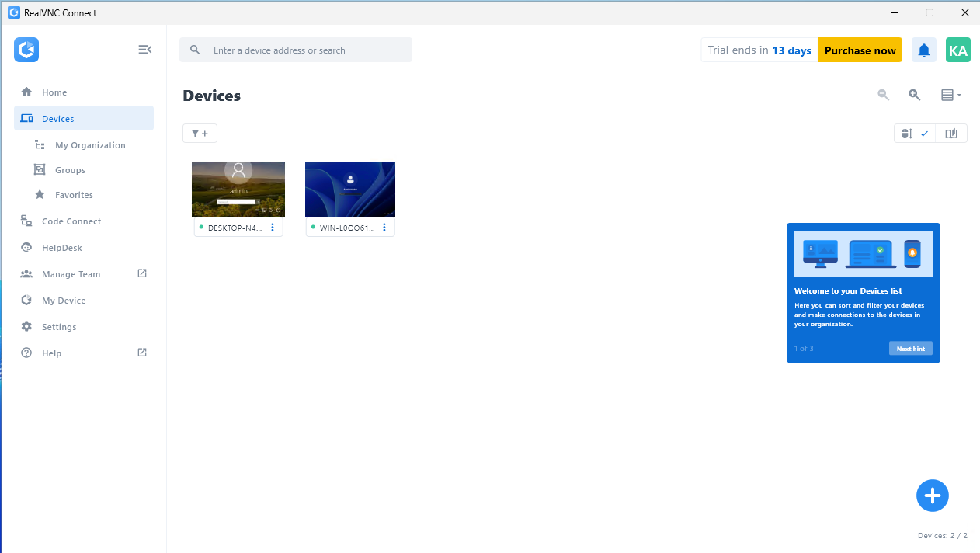Image resolution: width=980 pixels, height=553 pixels.
Task: Toggle side-by-side preview view mode
Action: pos(951,133)
